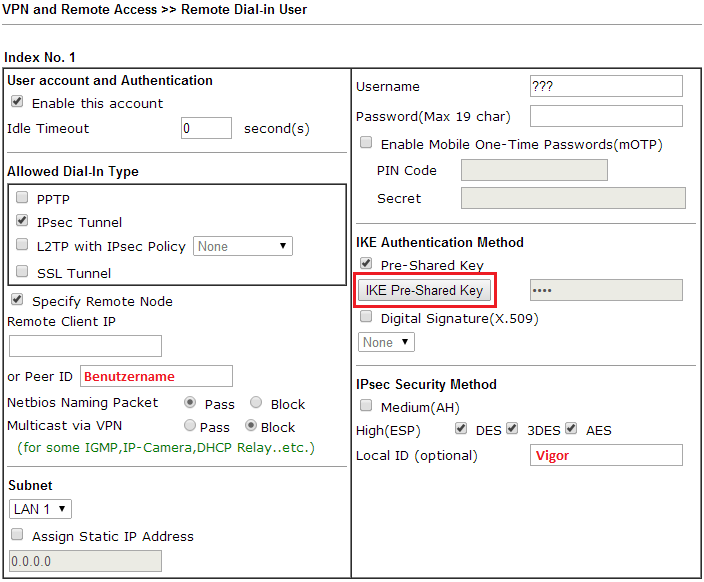Click the Username input field
This screenshot has width=704, height=582.
point(606,86)
